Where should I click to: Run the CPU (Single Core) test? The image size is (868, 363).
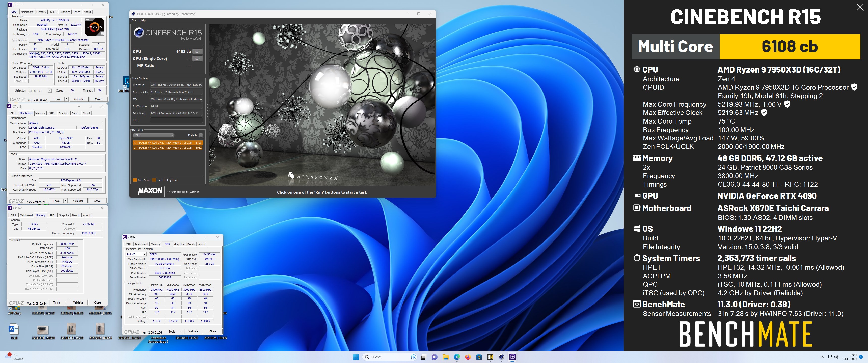198,58
